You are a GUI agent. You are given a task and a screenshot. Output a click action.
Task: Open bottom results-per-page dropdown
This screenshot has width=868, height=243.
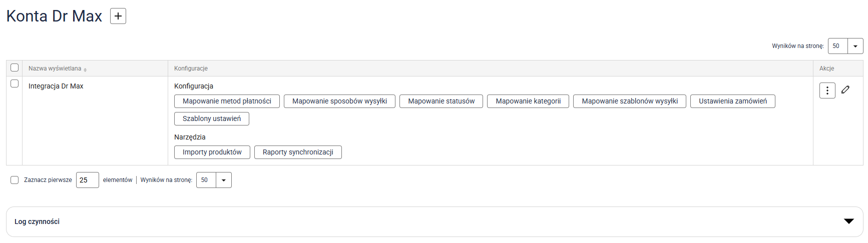tap(223, 180)
